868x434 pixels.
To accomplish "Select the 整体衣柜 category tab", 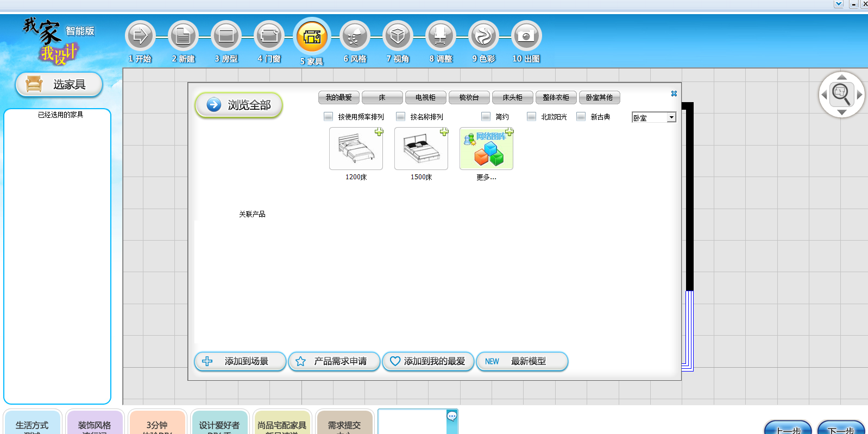I will (556, 97).
